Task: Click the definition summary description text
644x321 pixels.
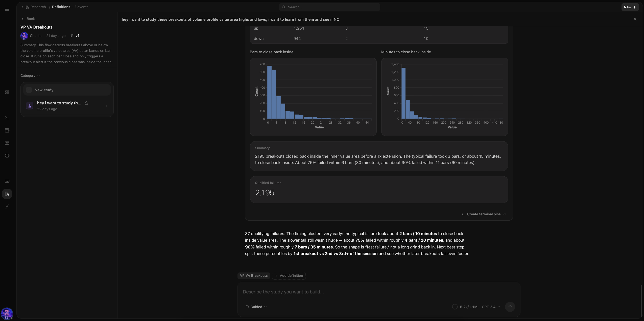Action: (67, 53)
